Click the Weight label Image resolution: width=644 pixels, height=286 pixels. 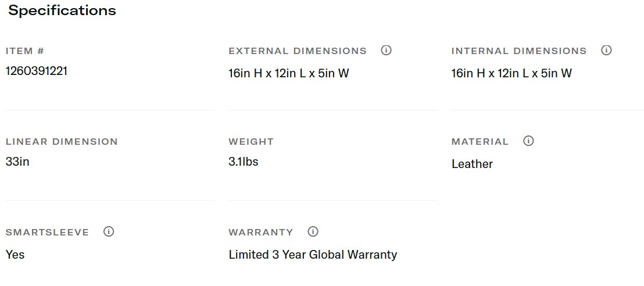pos(251,142)
